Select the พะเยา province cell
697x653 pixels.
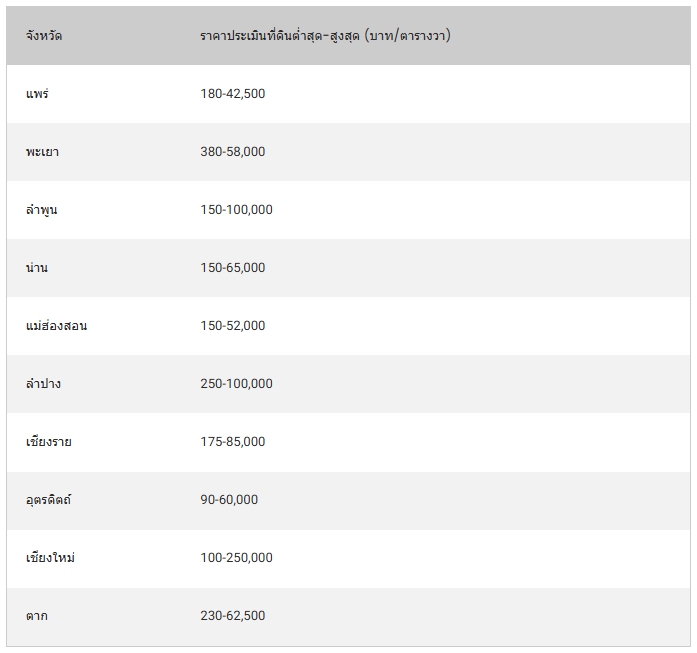coord(43,152)
